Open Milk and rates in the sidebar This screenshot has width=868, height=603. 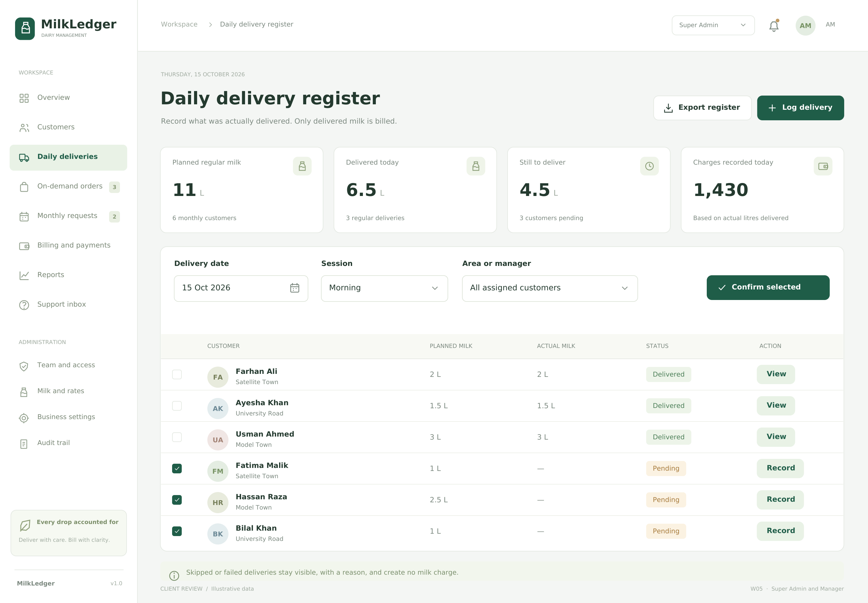pyautogui.click(x=68, y=391)
